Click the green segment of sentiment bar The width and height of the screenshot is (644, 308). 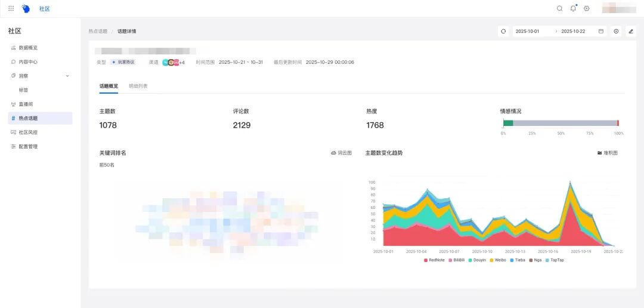[x=508, y=123]
